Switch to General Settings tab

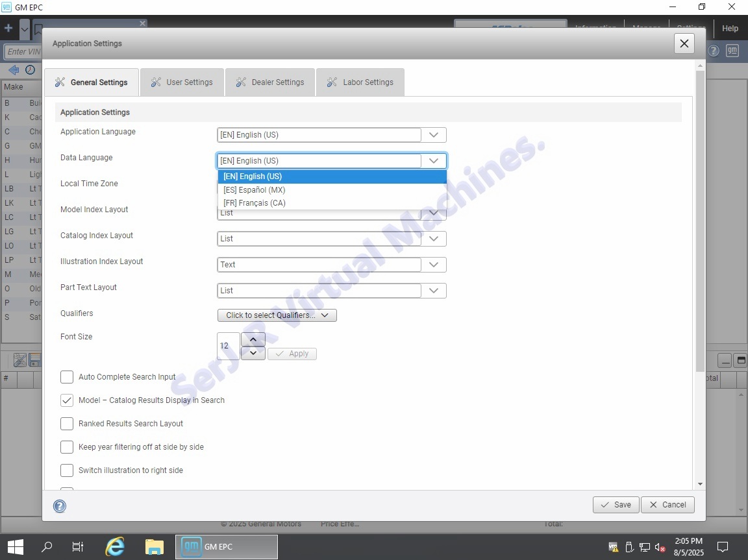point(92,82)
